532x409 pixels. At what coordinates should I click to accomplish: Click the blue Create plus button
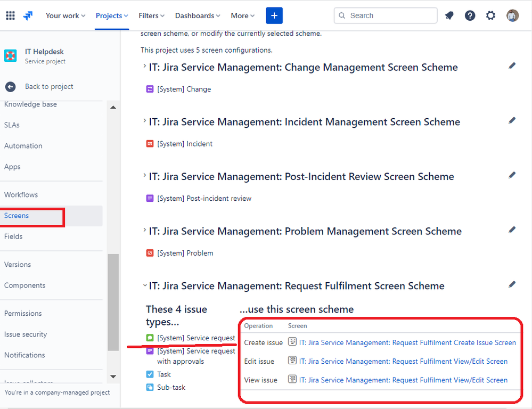(274, 15)
